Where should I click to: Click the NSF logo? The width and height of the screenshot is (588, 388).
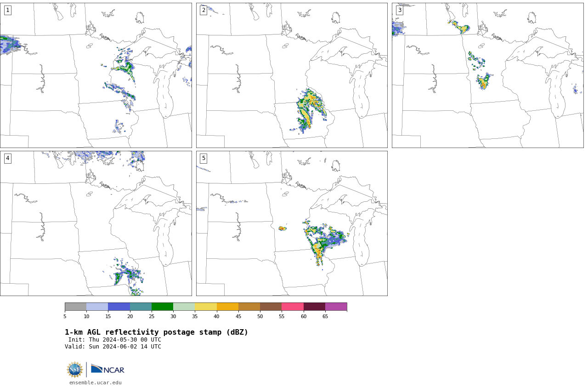[x=75, y=370]
